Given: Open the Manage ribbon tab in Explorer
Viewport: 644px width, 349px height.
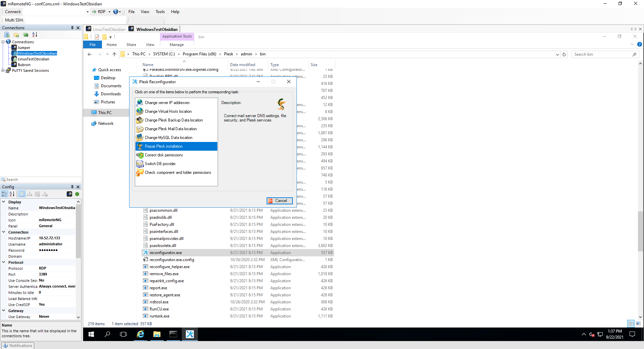Looking at the screenshot, I should (177, 45).
